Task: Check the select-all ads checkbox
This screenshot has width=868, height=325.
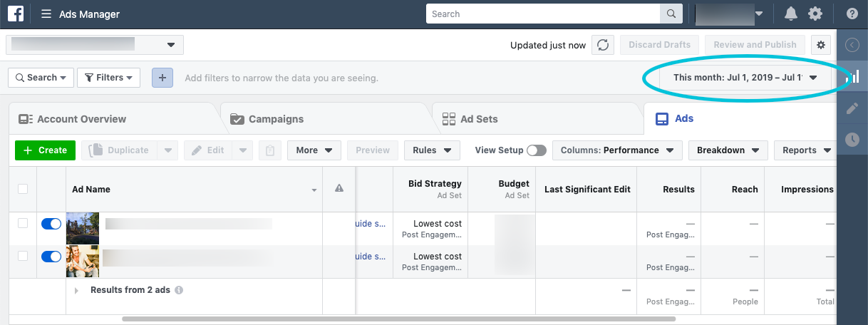Action: [x=23, y=189]
